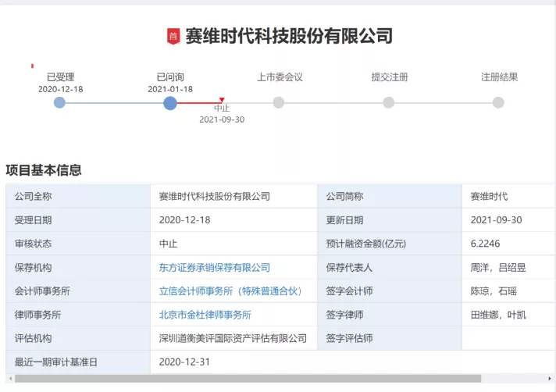Select the appraiser 深圳道衡美评国际资产评估有限公司

point(233,338)
